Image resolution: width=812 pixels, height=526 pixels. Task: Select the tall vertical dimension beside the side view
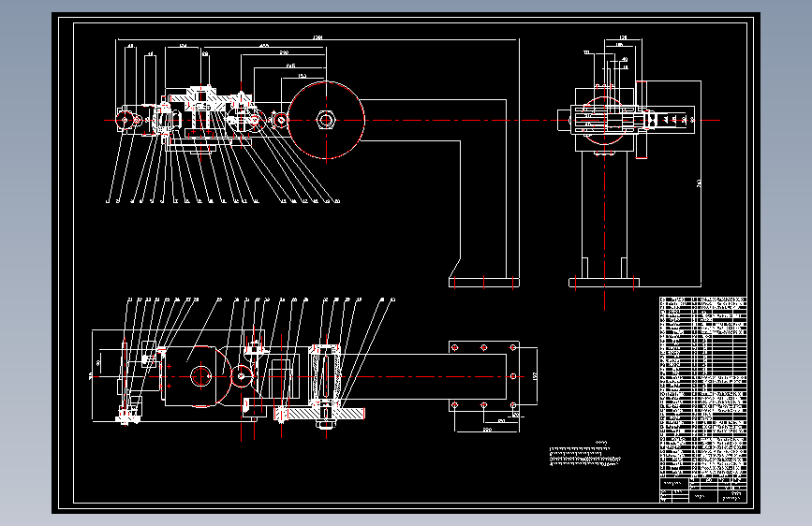tap(699, 183)
